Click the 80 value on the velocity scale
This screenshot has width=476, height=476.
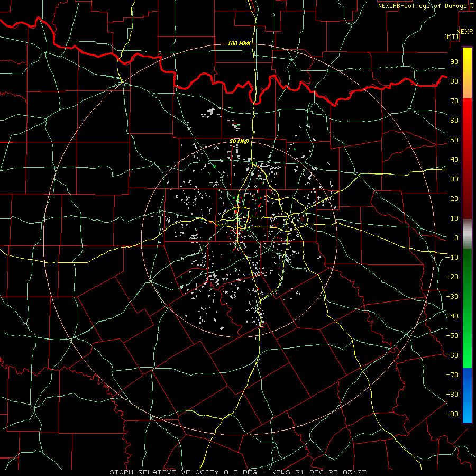point(454,81)
